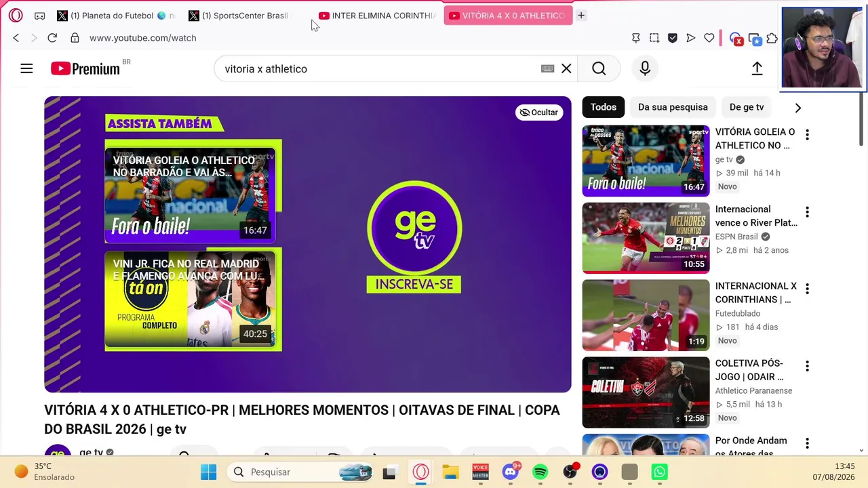Open the ge tv channel avatar below video
The height and width of the screenshot is (488, 868).
click(58, 450)
